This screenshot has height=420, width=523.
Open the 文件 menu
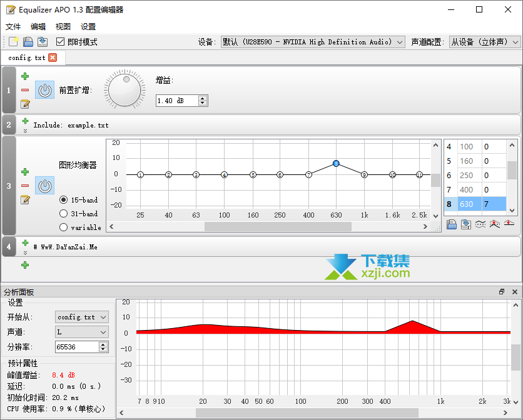[13, 26]
